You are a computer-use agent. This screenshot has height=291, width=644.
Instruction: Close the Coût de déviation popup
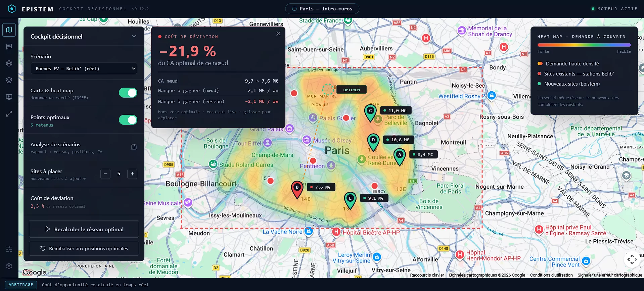click(x=278, y=34)
